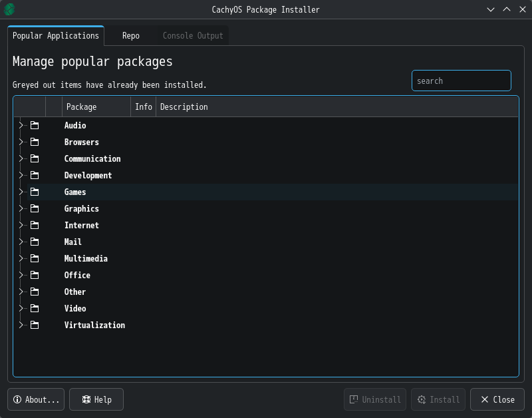Select the Video row label
532x418 pixels.
75,309
